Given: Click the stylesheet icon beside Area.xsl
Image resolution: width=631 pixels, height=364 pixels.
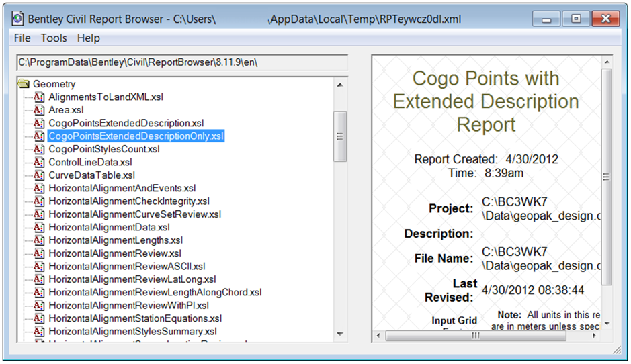Looking at the screenshot, I should 39,109.
